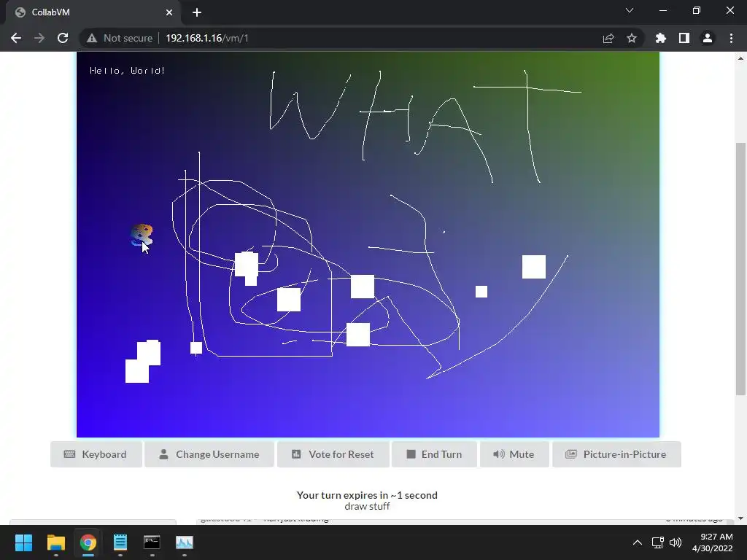Open Chrome three-dot menu
The width and height of the screenshot is (747, 560).
731,38
